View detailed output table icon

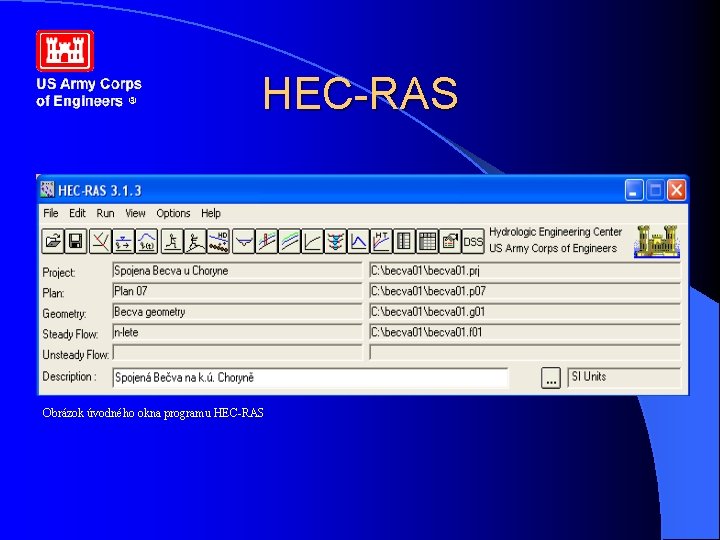coord(404,241)
